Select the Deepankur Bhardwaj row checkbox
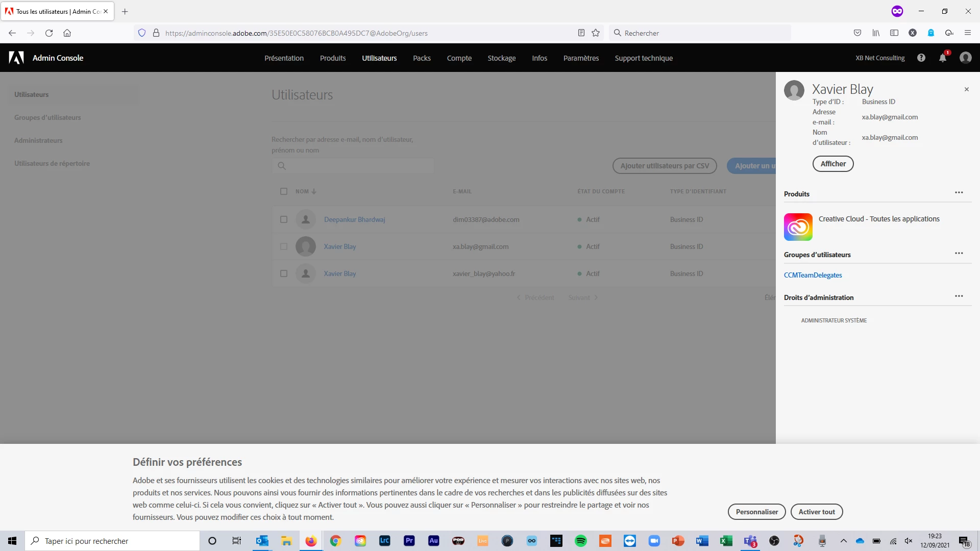This screenshot has width=980, height=551. (284, 219)
